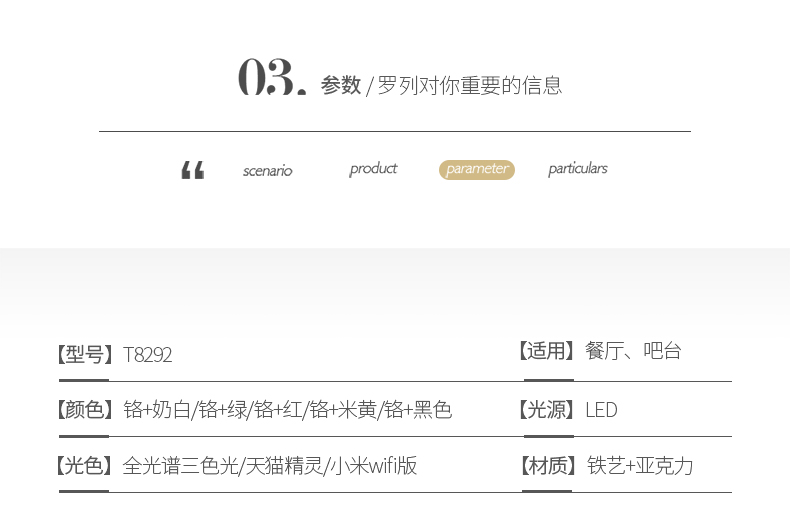Viewport: 790px width, 532px height.
Task: Click the 罗列对你重要的信息 subtitle
Action: point(470,85)
